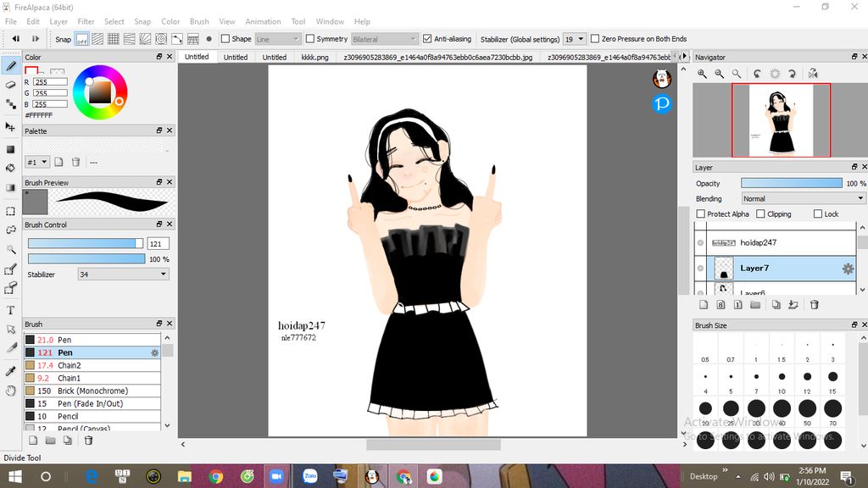Toggle the Shape checkbox
868x488 pixels.
(x=225, y=39)
